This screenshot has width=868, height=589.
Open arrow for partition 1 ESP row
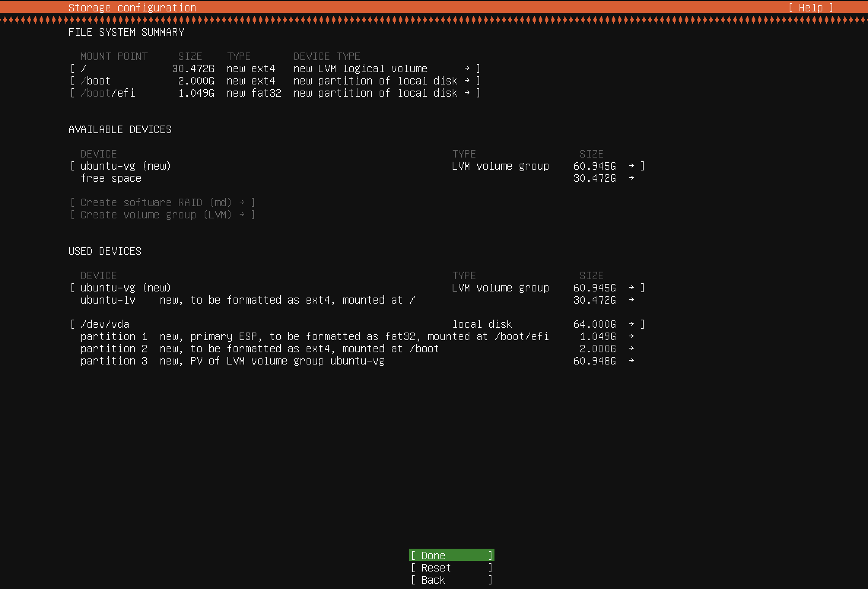pos(631,336)
